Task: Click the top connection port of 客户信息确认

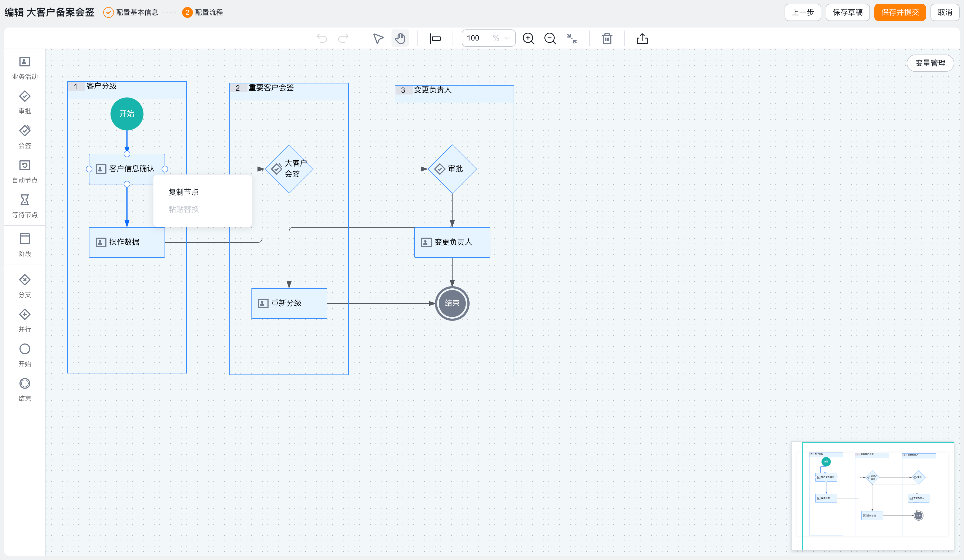Action: pyautogui.click(x=127, y=154)
